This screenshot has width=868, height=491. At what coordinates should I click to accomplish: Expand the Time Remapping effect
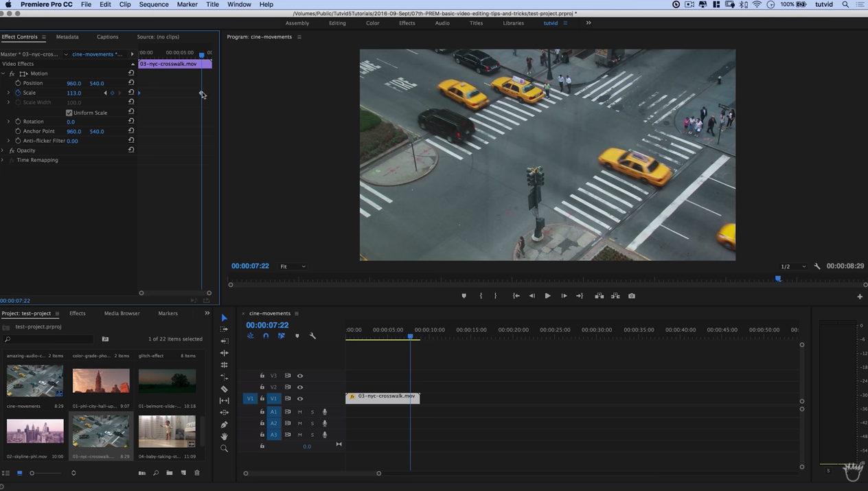(x=3, y=160)
